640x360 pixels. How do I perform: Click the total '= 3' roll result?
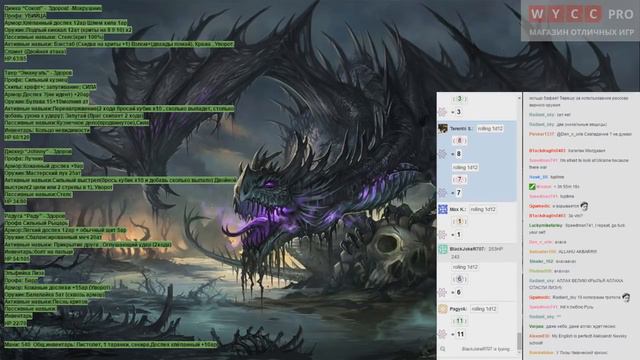(456, 112)
